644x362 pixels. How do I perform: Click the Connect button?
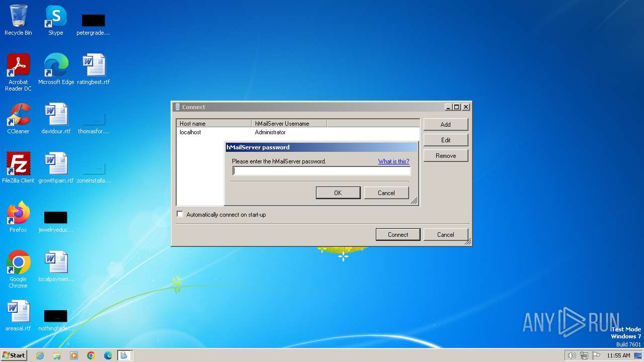point(398,234)
